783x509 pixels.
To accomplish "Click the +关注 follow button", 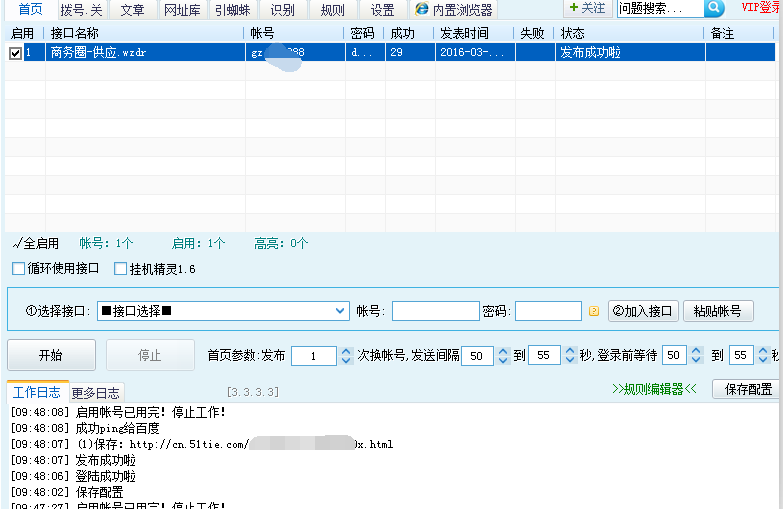I will 587,8.
